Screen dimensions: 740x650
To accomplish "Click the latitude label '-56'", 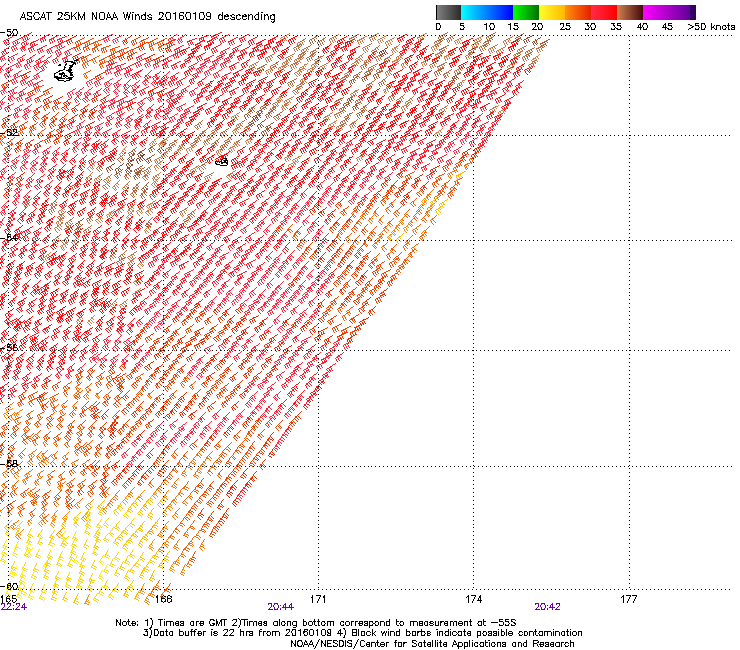I will (x=9, y=348).
